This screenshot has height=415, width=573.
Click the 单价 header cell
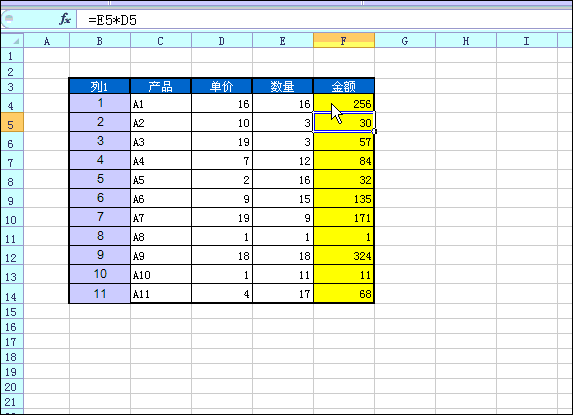pyautogui.click(x=222, y=86)
